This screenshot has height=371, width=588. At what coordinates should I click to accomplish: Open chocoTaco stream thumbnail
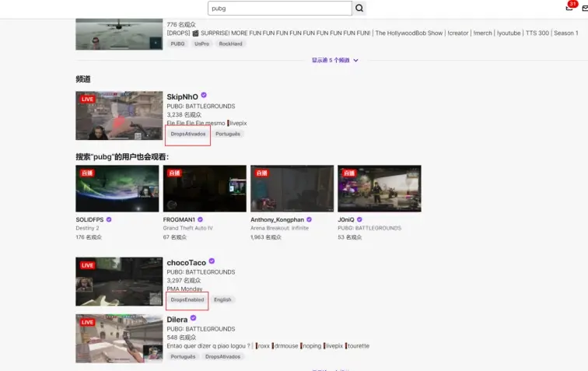[119, 282]
